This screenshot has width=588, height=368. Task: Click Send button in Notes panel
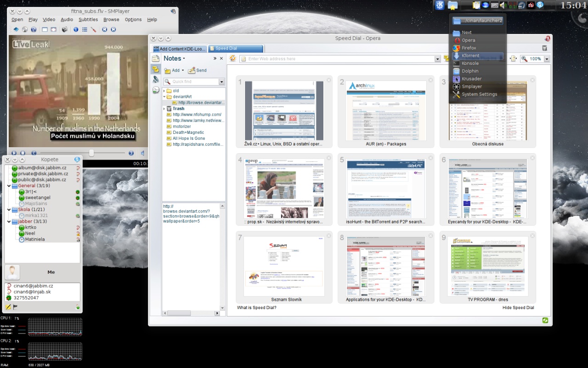coord(198,70)
